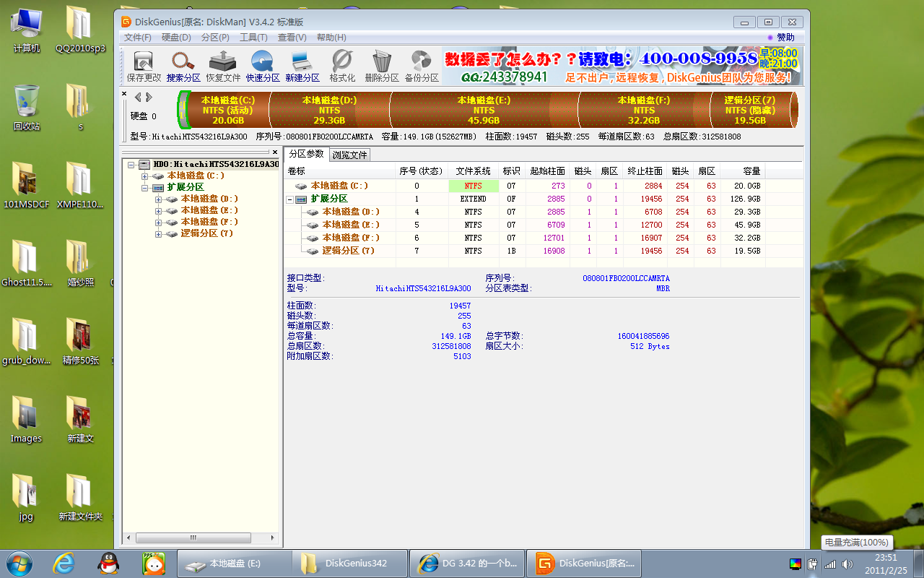The width and height of the screenshot is (924, 578).
Task: Open the 恢复文件 tool
Action: (223, 66)
